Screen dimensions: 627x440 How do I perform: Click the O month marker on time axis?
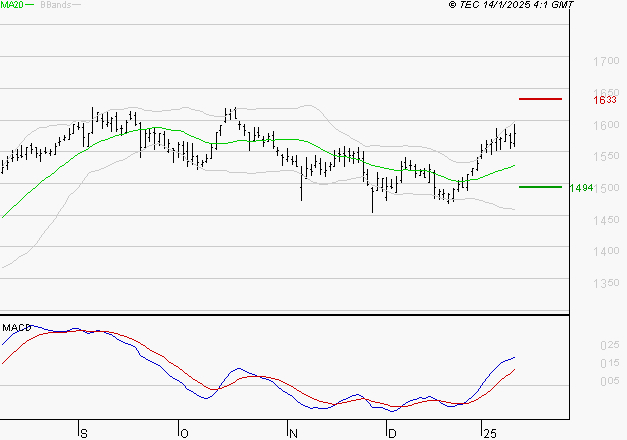(x=184, y=434)
